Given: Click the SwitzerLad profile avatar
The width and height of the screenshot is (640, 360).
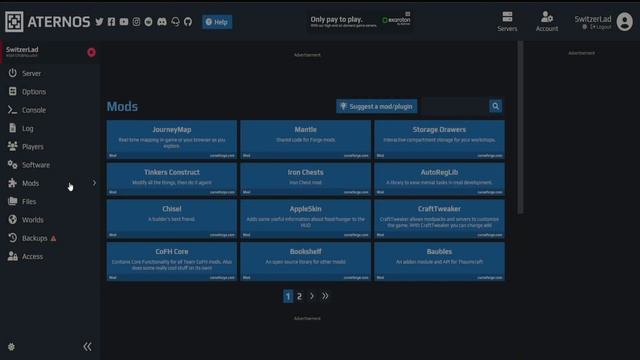Looking at the screenshot, I should [x=624, y=22].
